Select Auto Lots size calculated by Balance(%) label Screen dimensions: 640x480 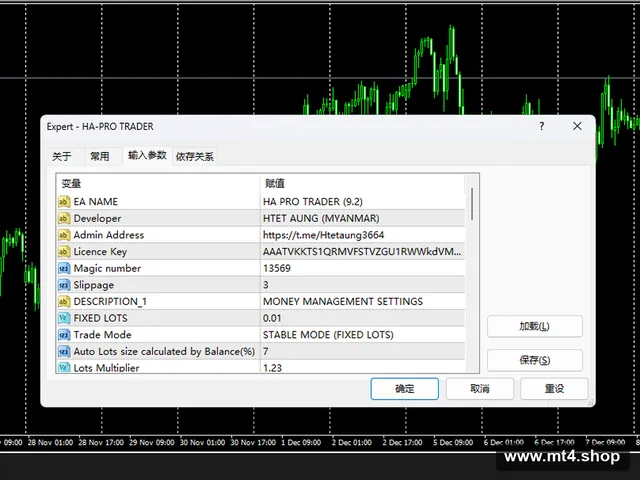[x=164, y=352]
